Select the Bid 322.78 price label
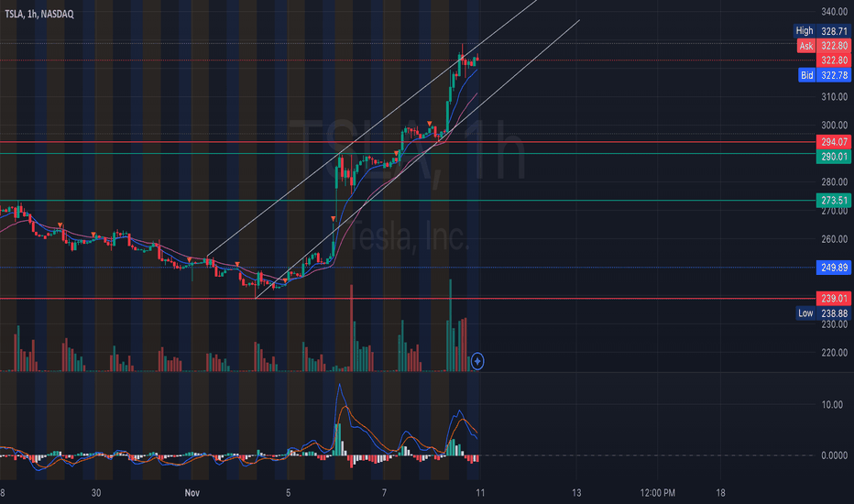Viewport: 854px width, 504px height. point(825,75)
